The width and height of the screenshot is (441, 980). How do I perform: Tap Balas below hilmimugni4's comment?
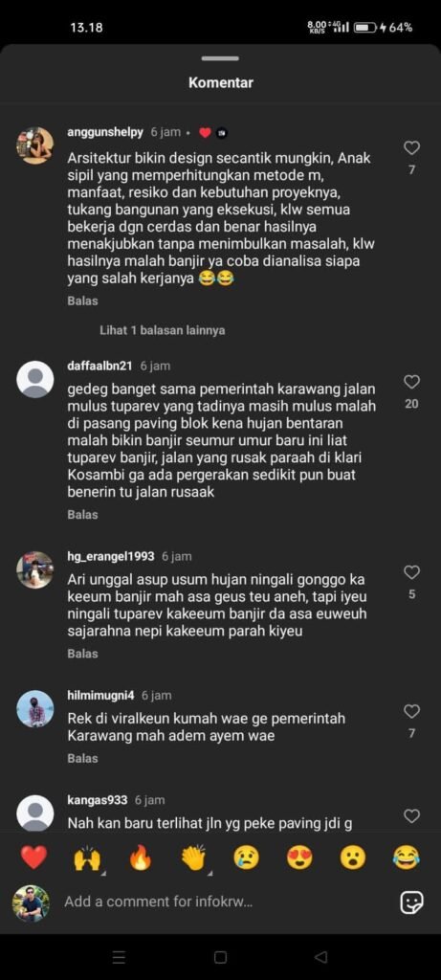[x=82, y=758]
